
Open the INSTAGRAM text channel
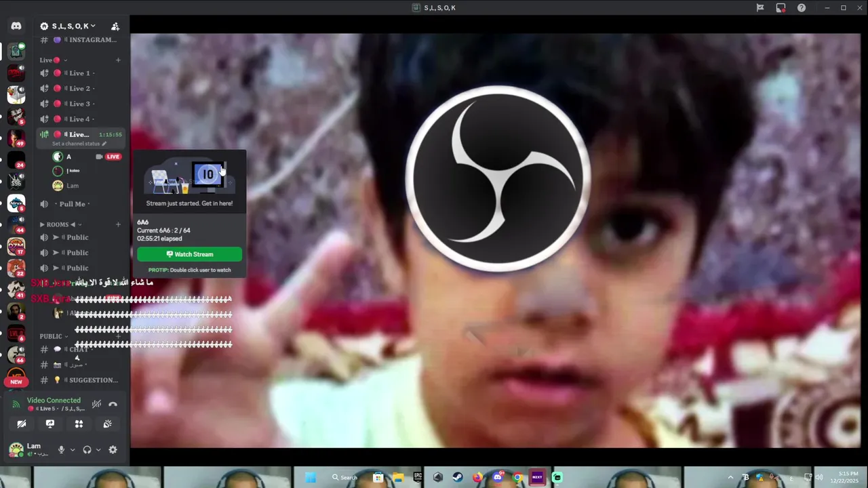pos(80,40)
